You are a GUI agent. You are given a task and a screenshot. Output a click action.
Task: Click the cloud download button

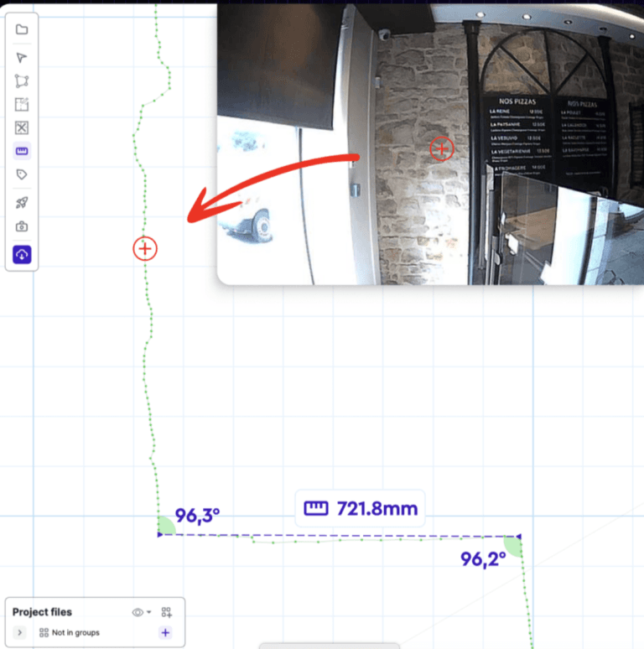[22, 254]
